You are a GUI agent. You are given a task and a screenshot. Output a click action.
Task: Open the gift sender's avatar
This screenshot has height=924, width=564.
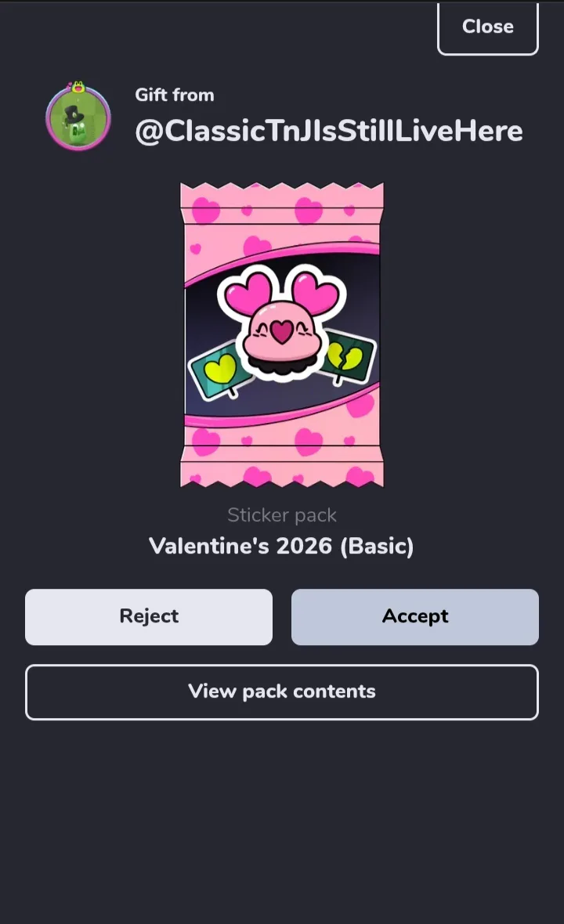click(78, 118)
